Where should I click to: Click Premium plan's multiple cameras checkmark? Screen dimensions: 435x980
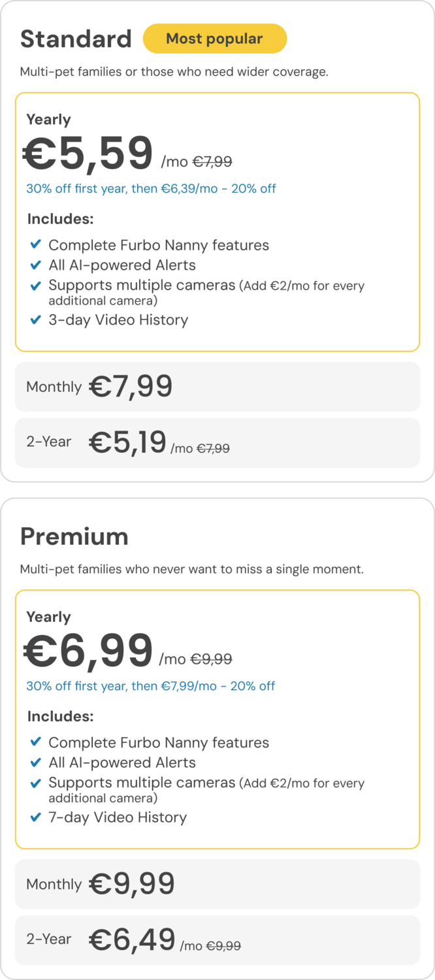coord(36,783)
